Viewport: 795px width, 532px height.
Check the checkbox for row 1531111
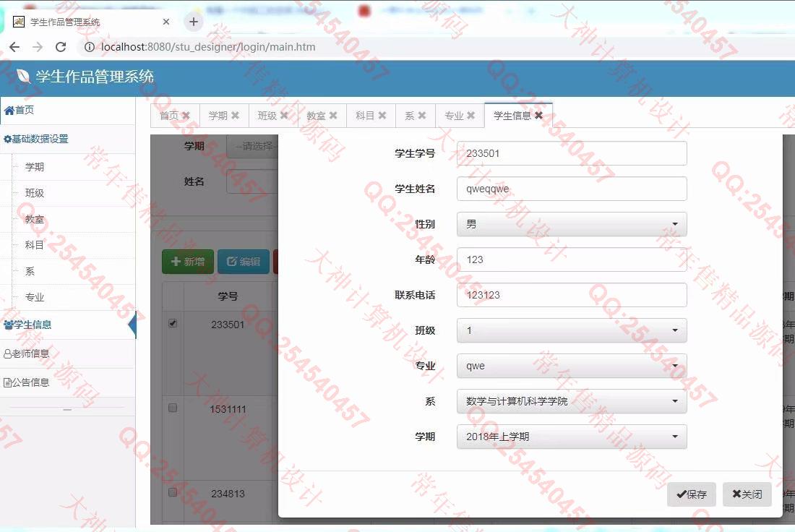click(x=173, y=408)
